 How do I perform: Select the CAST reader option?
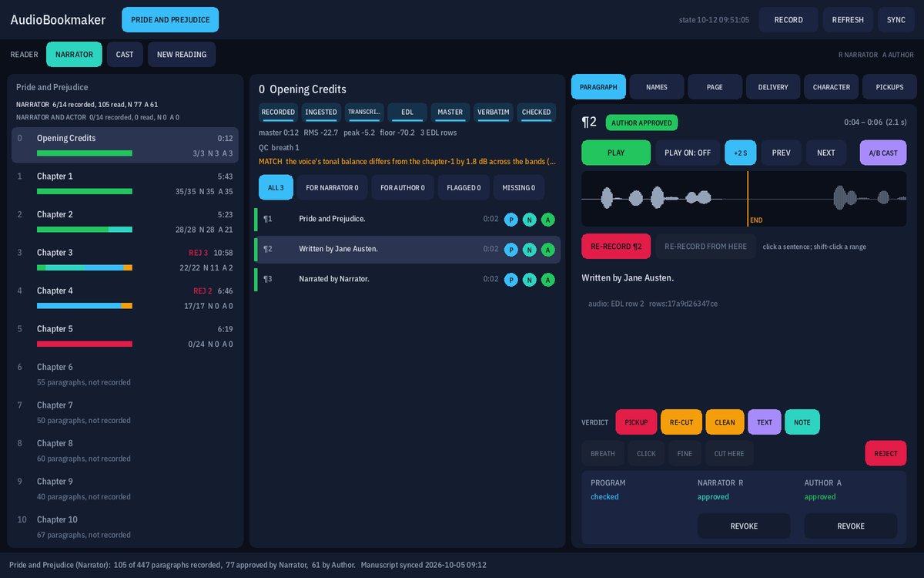tap(125, 55)
